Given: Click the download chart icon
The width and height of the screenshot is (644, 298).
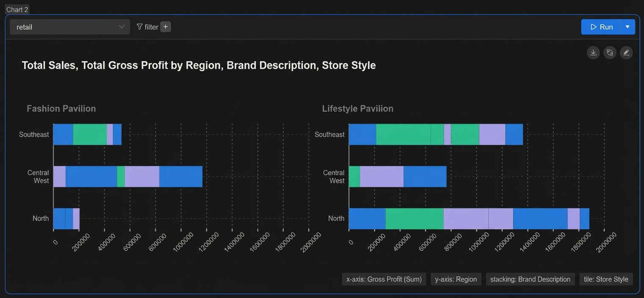Looking at the screenshot, I should point(593,52).
